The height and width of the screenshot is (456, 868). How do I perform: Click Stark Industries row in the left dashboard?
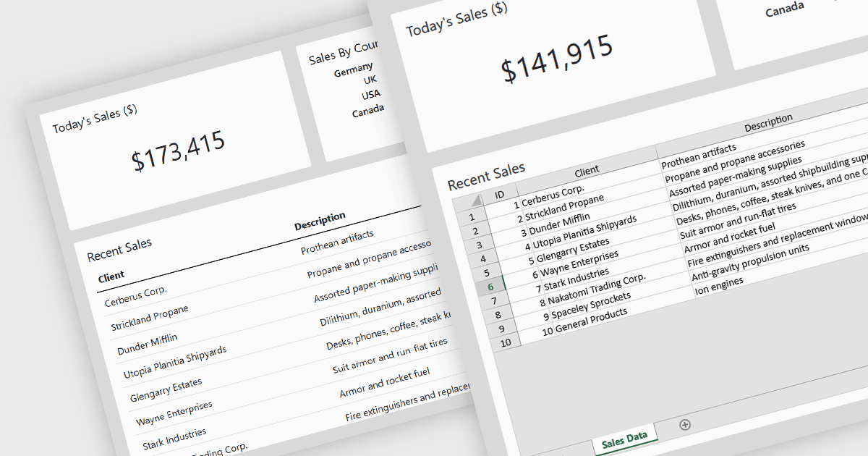click(174, 439)
